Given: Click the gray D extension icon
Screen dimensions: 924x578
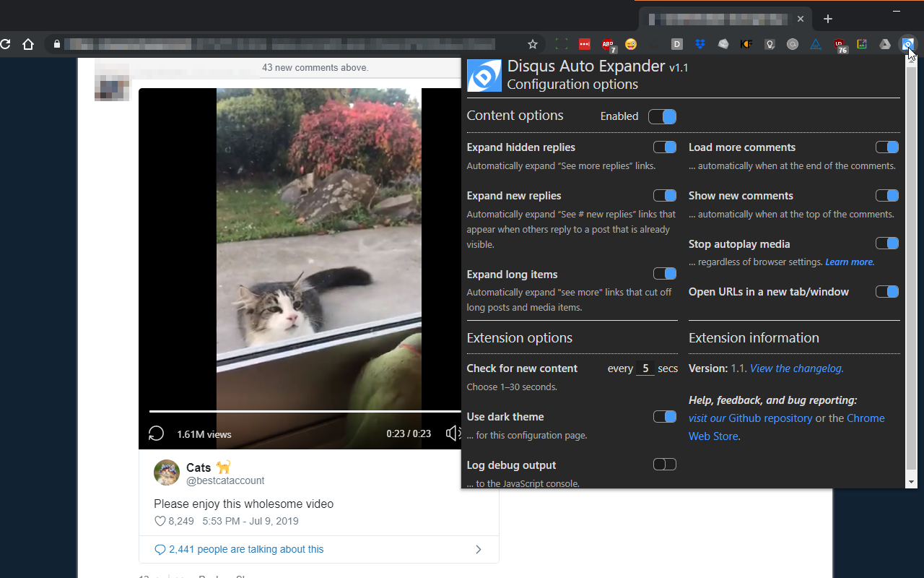Looking at the screenshot, I should [x=677, y=44].
